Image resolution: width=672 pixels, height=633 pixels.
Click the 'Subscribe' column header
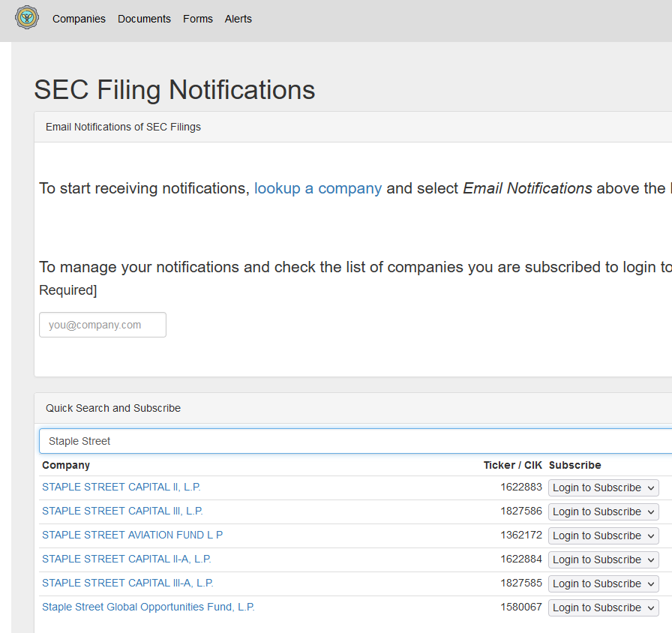pos(574,465)
